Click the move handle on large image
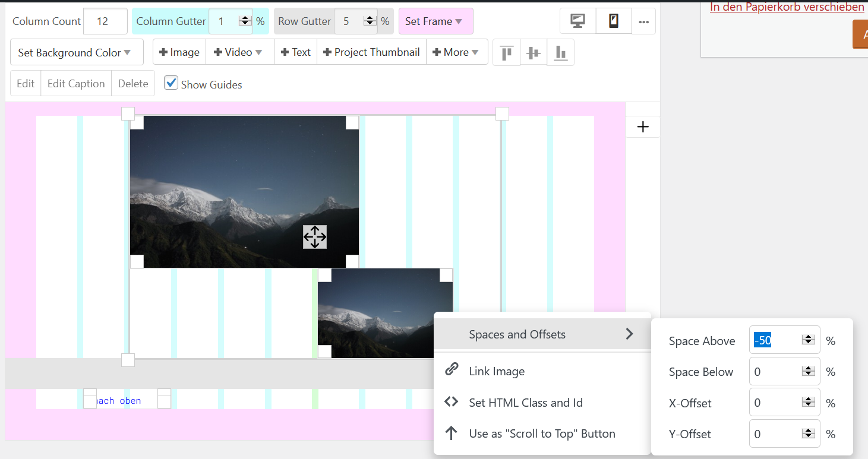868x459 pixels. (x=315, y=237)
